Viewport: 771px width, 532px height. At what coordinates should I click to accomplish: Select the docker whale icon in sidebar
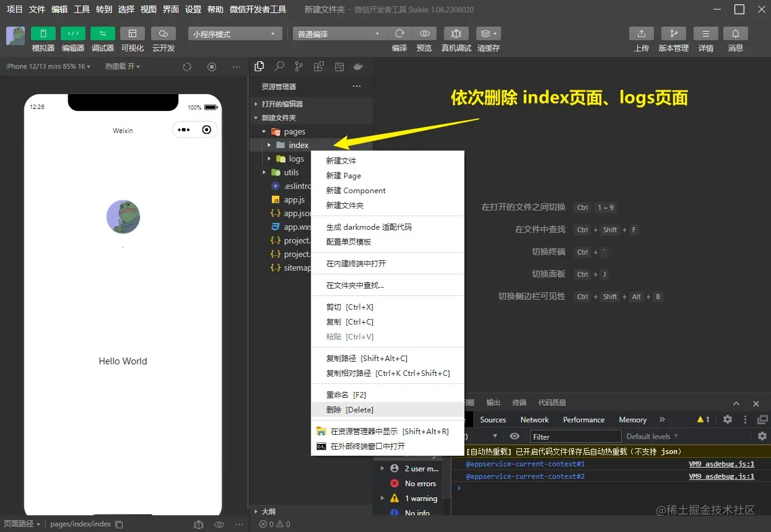358,67
